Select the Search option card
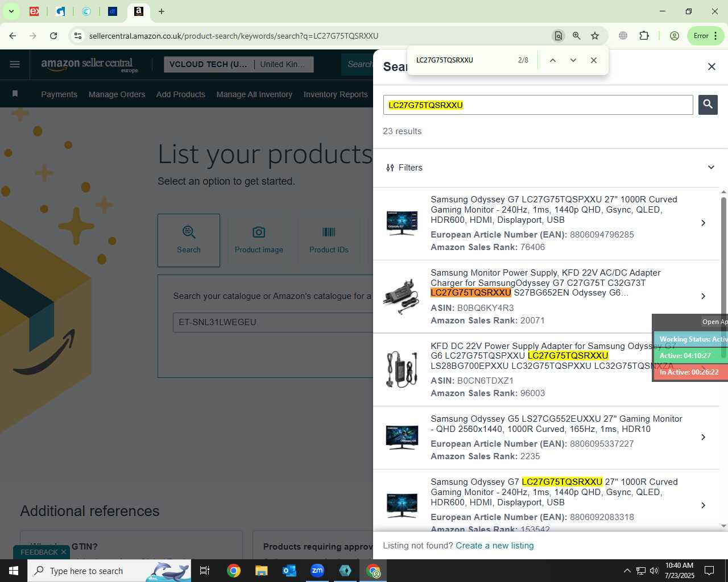Viewport: 728px width, 582px height. (x=189, y=240)
